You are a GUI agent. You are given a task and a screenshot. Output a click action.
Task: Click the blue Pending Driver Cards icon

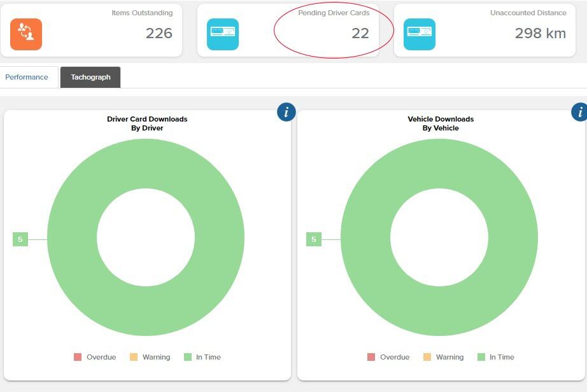click(x=223, y=34)
